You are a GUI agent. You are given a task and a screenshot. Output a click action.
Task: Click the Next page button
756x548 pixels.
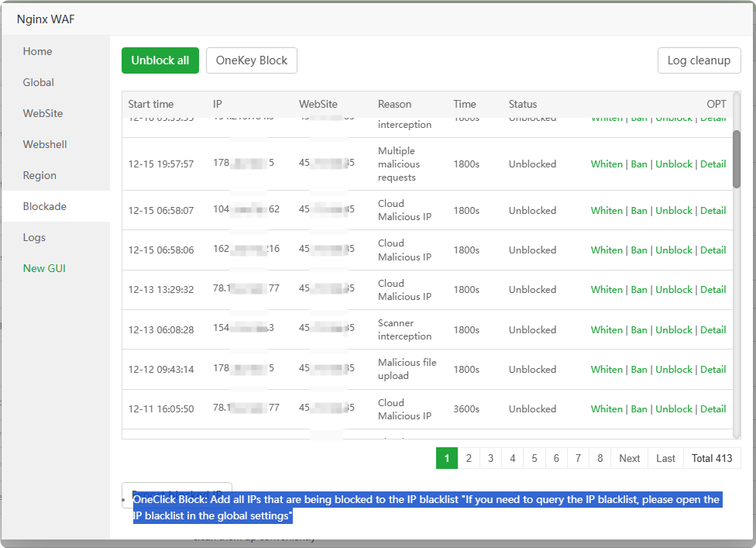[629, 458]
